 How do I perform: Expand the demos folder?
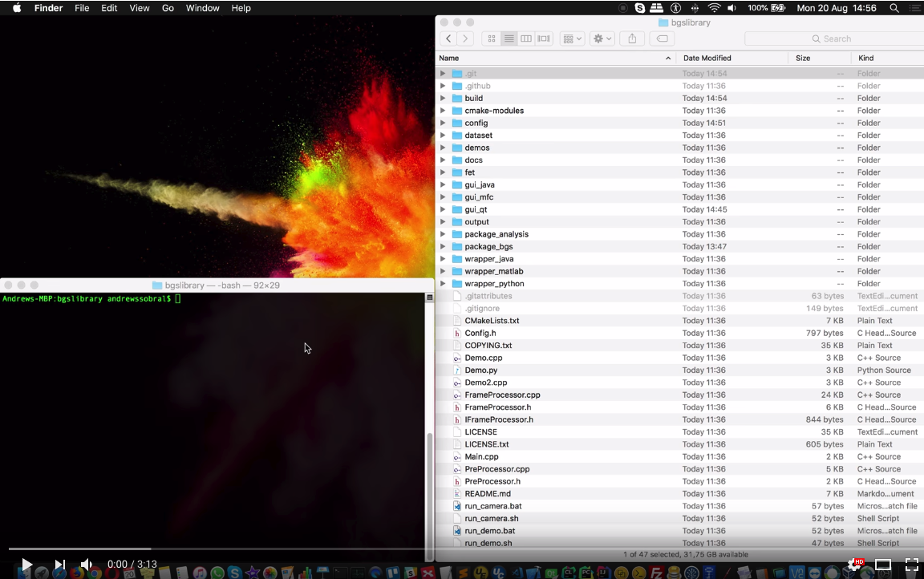click(443, 148)
